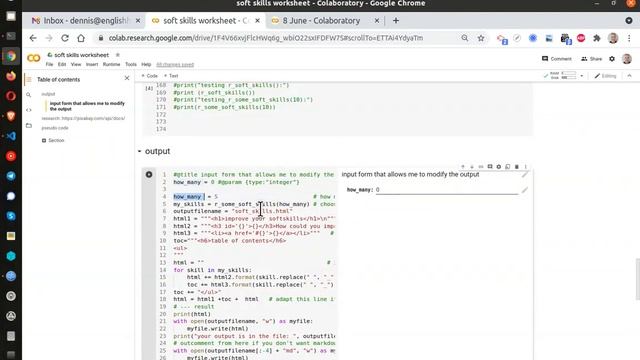The height and width of the screenshot is (360, 640).
Task: Delete the cell with trash icon
Action: (x=517, y=167)
